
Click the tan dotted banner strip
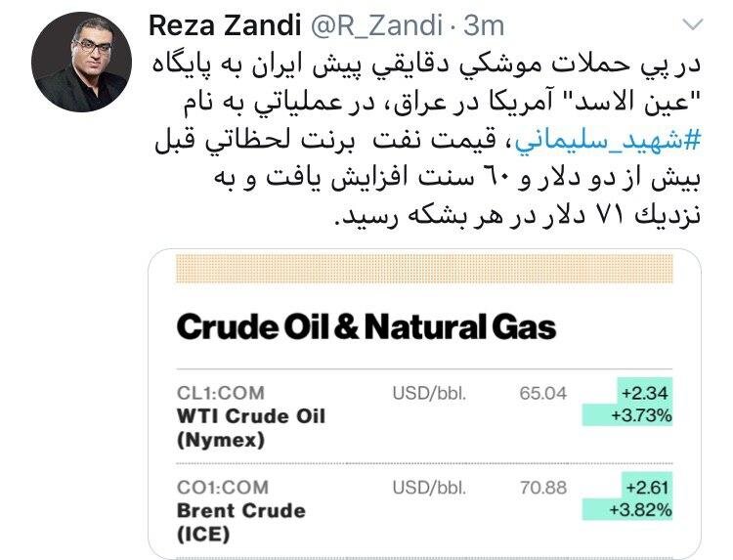click(x=424, y=269)
